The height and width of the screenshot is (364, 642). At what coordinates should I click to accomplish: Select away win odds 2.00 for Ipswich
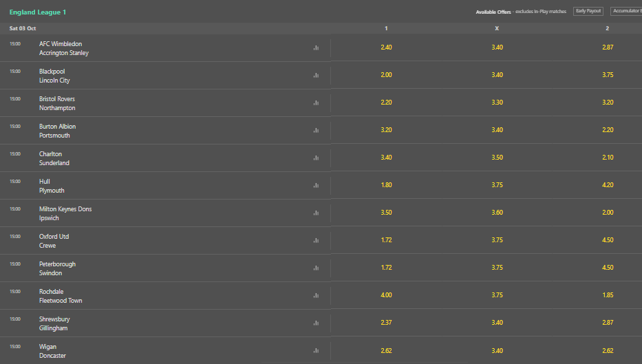coord(608,213)
